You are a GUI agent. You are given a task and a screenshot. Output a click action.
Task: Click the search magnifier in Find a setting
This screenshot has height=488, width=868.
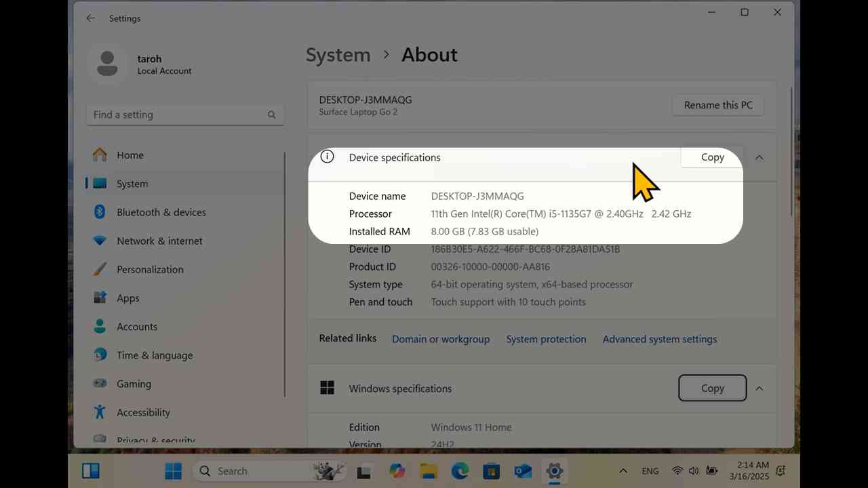(x=271, y=115)
